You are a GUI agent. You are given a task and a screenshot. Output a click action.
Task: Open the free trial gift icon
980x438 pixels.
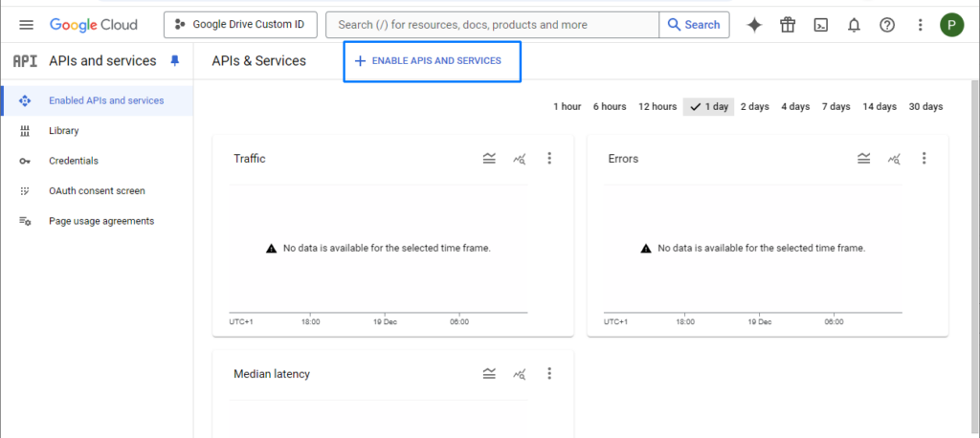pyautogui.click(x=787, y=25)
